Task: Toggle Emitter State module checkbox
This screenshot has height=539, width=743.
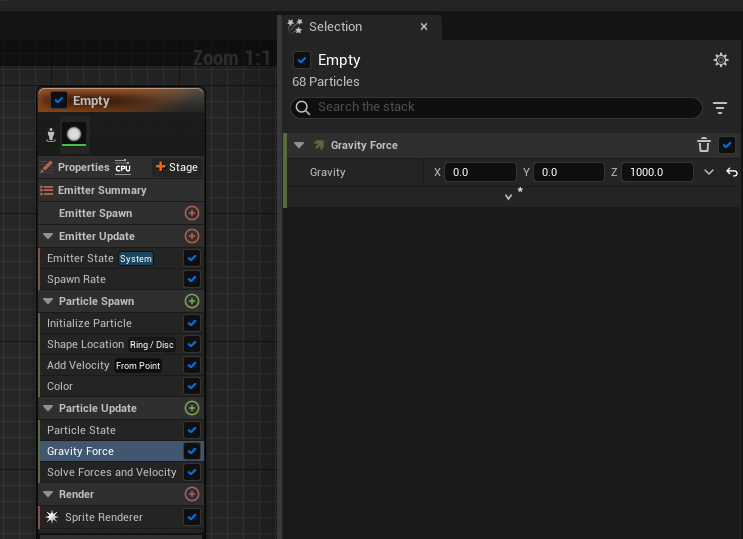Action: tap(192, 258)
